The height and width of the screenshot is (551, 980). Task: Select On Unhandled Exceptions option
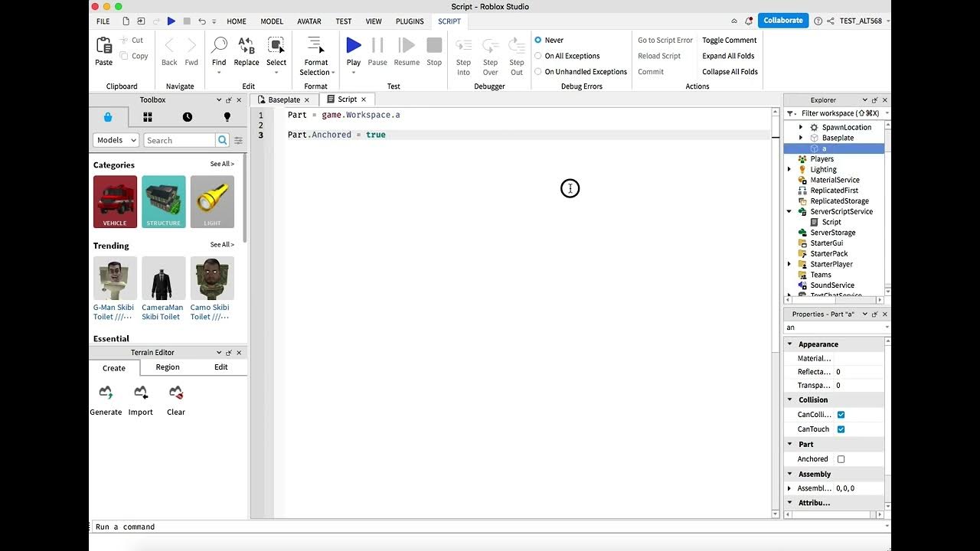538,72
